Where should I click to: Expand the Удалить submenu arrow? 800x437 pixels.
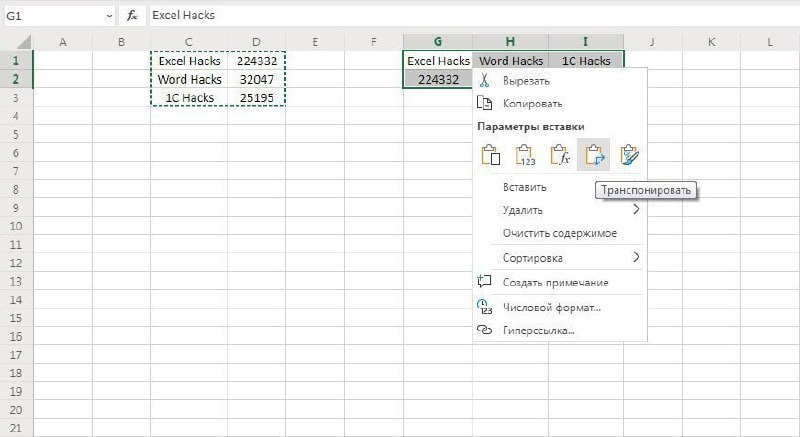pos(636,209)
